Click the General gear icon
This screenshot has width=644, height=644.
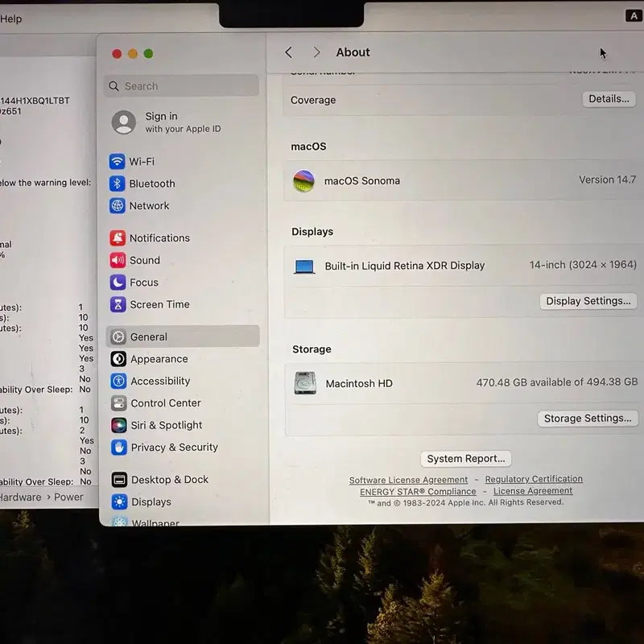118,336
